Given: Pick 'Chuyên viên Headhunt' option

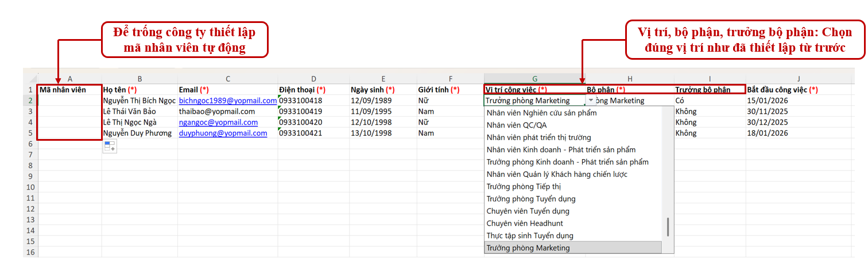Looking at the screenshot, I should tap(524, 223).
